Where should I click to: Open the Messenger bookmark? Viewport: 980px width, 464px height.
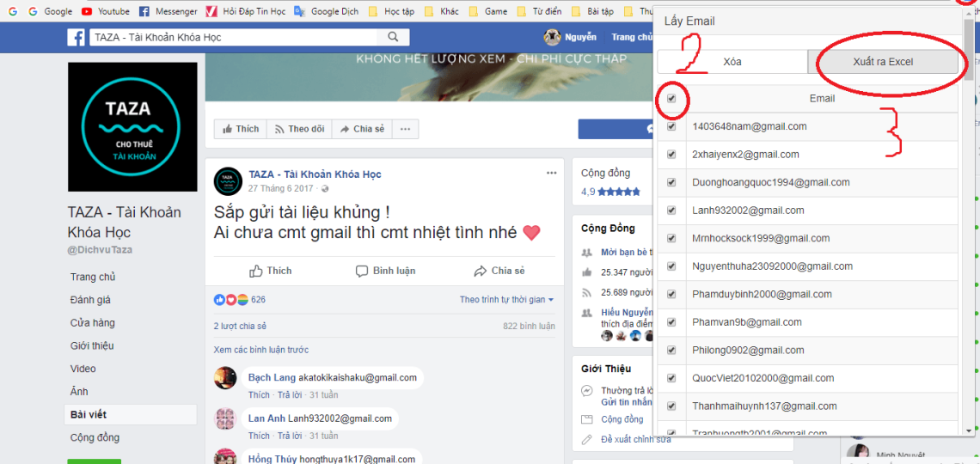tap(168, 11)
